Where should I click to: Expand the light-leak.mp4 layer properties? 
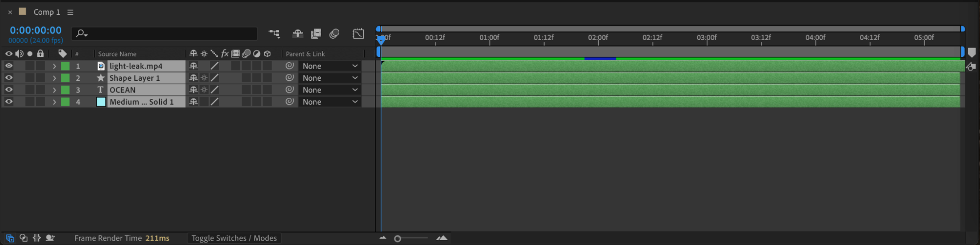pos(54,66)
